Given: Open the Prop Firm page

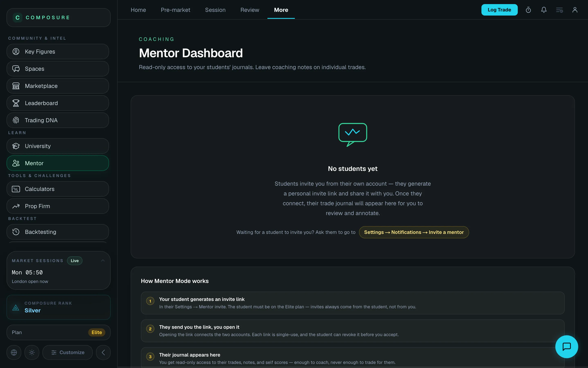Looking at the screenshot, I should coord(58,206).
